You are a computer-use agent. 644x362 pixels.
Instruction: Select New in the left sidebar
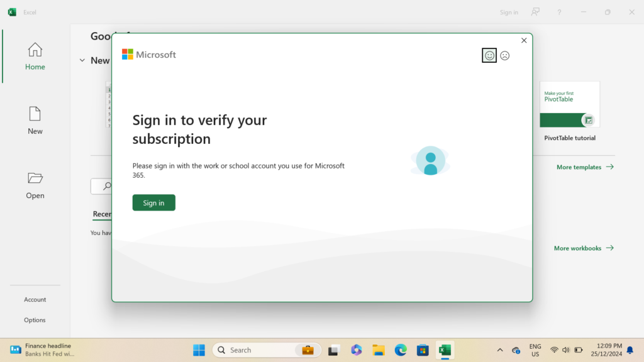[35, 121]
